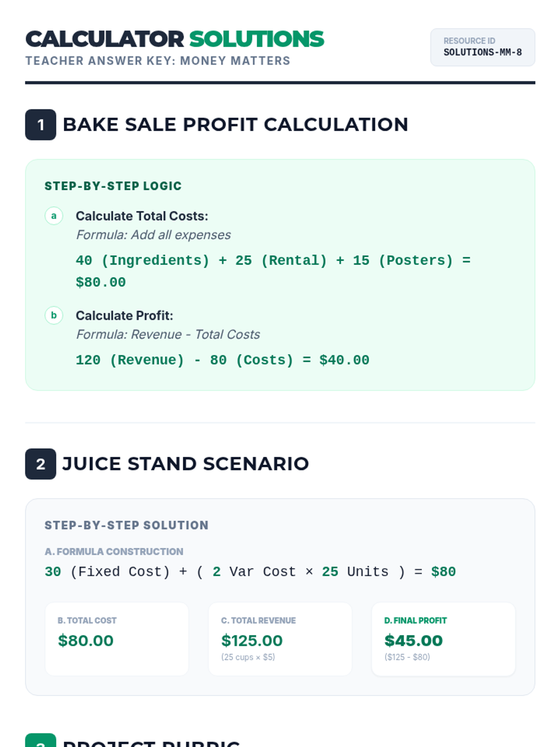Click the $40.00 profit result

[x=344, y=360]
